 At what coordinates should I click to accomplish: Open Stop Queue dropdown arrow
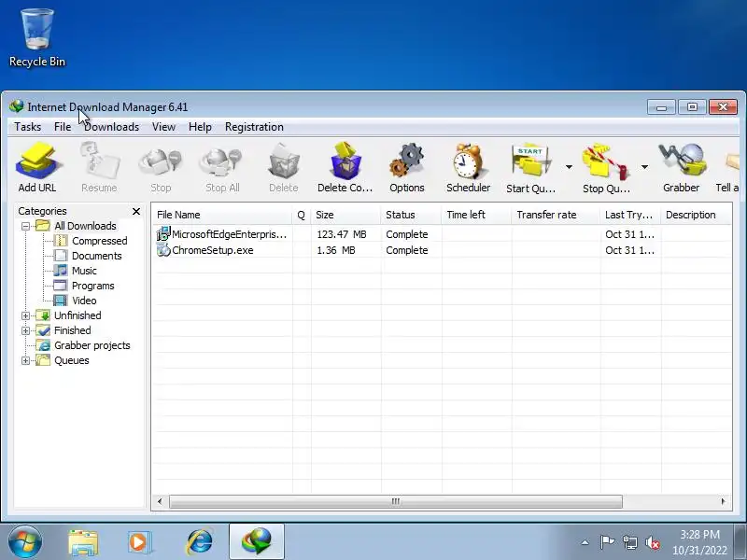[644, 167]
